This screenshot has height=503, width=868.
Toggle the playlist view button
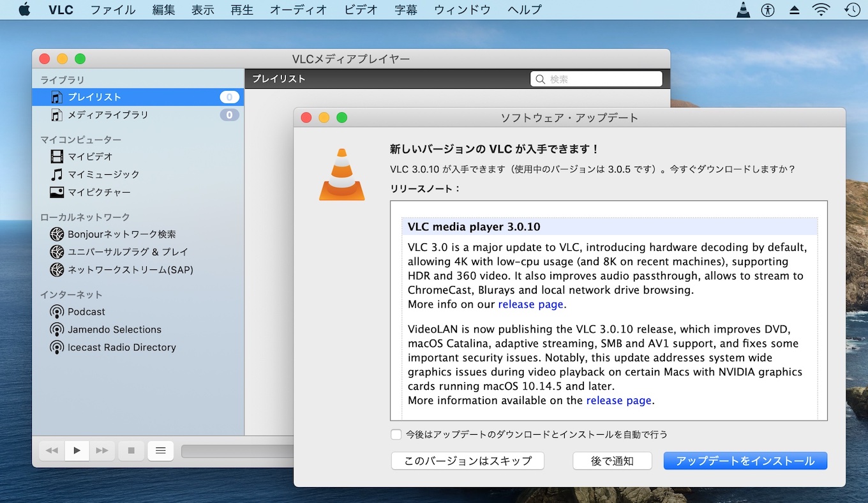161,451
